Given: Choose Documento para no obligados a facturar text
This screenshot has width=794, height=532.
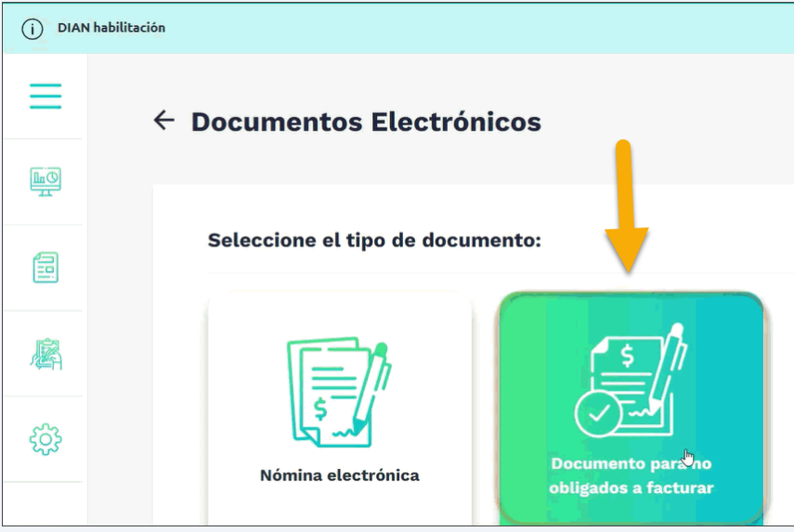Looking at the screenshot, I should [x=631, y=475].
